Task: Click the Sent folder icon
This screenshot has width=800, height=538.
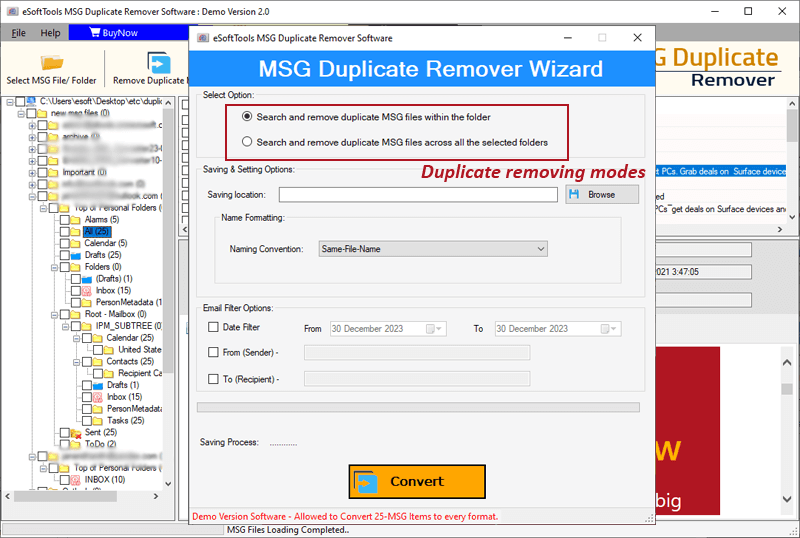Action: click(x=76, y=433)
